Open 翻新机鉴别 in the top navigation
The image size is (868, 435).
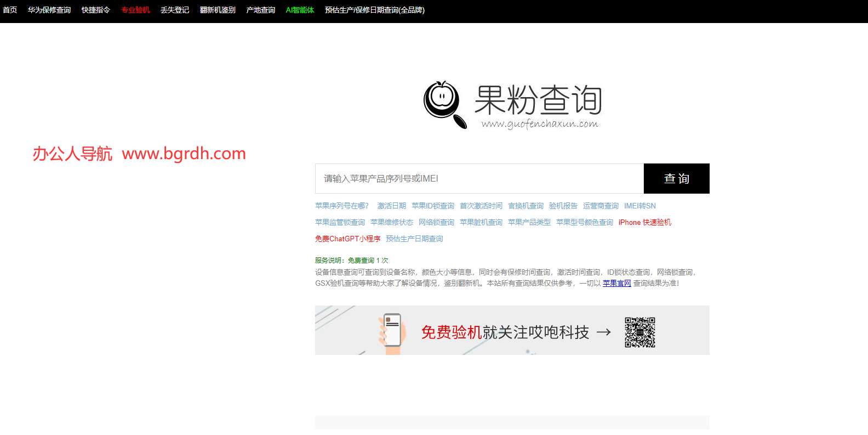pos(218,10)
